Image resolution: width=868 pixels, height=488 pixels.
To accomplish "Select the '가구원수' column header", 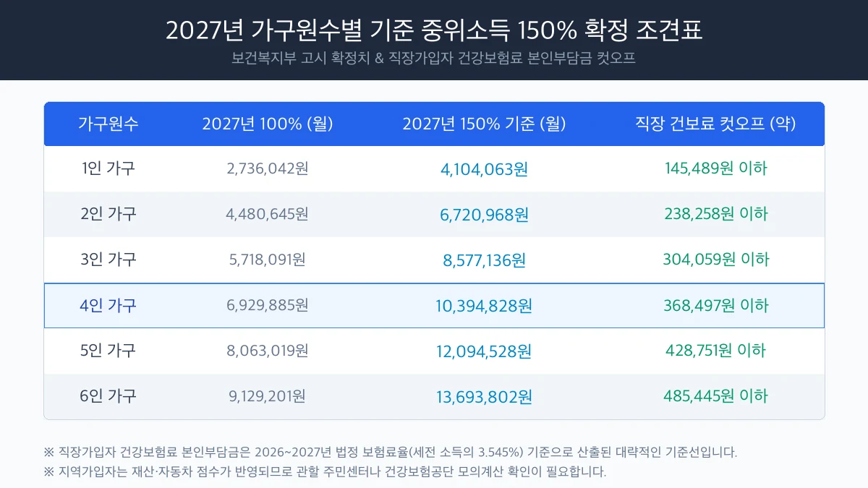I will 109,124.
